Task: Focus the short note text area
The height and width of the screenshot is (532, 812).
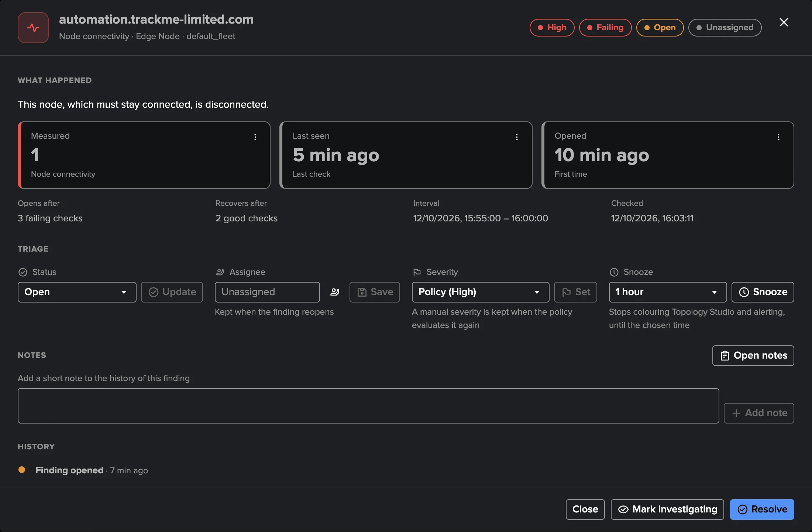Action: pos(368,406)
